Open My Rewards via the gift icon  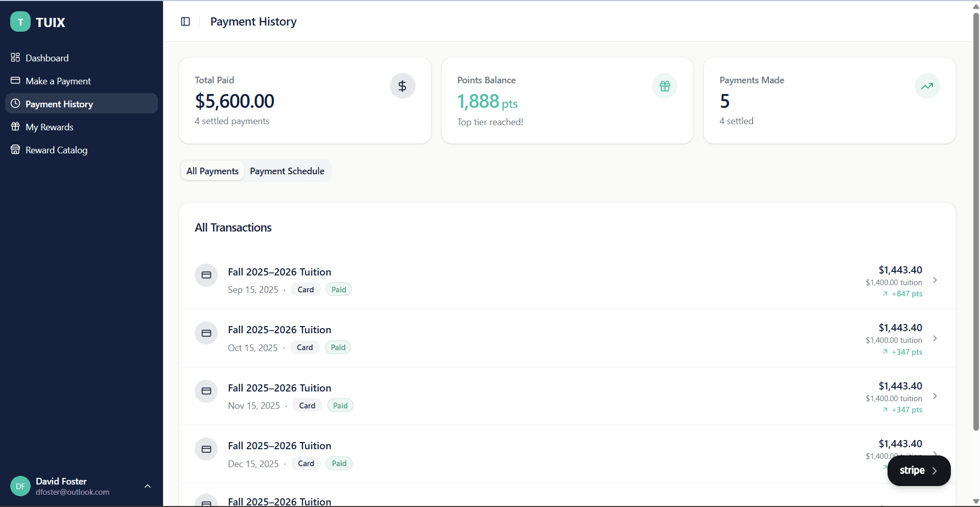15,127
